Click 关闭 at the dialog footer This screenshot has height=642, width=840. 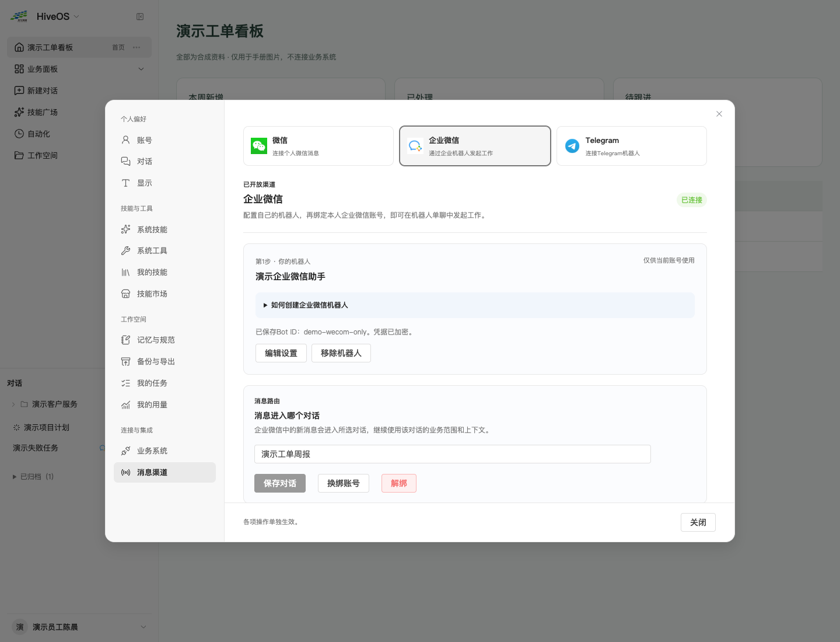pos(698,522)
